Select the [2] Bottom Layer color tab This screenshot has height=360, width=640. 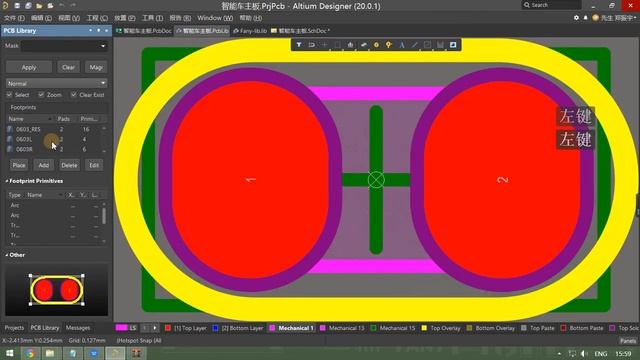238,328
